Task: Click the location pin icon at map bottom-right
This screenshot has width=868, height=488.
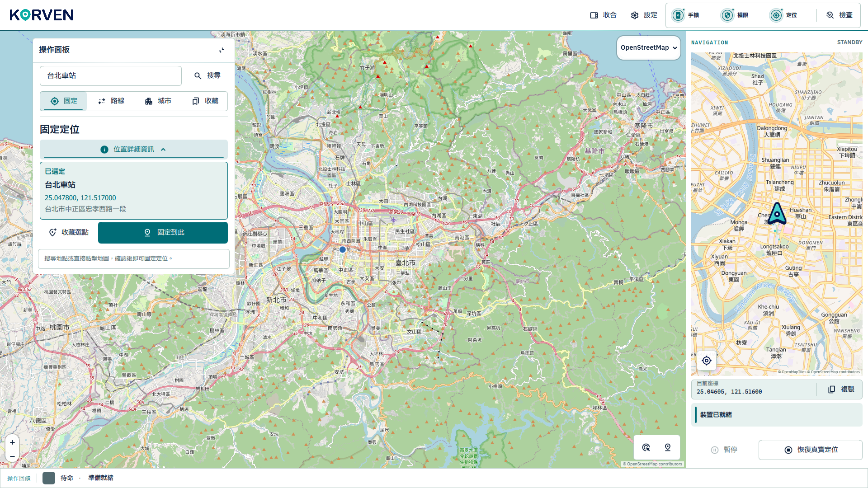Action: [668, 447]
